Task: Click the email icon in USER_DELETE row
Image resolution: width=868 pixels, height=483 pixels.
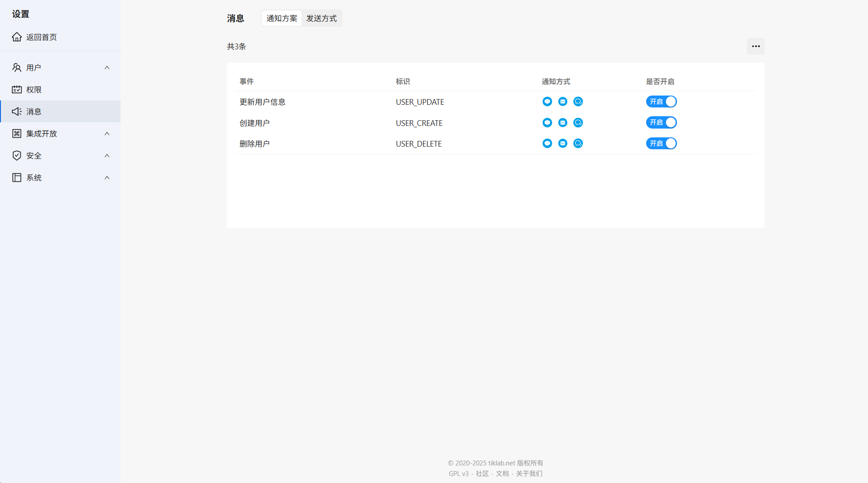Action: 563,144
